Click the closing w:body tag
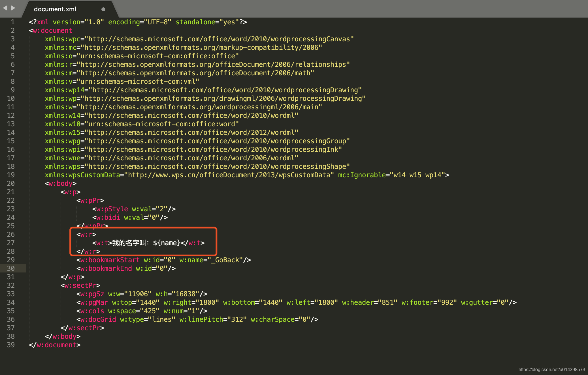This screenshot has height=375, width=588. point(63,336)
